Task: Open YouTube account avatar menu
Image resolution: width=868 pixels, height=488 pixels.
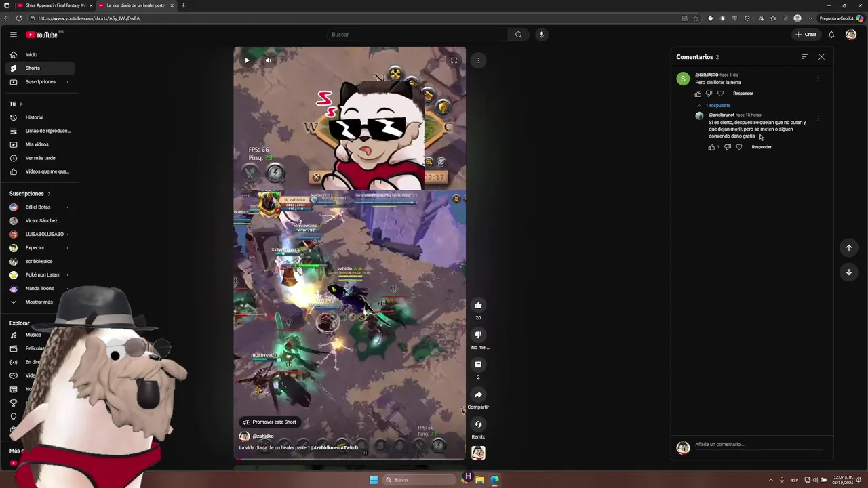Action: point(851,35)
